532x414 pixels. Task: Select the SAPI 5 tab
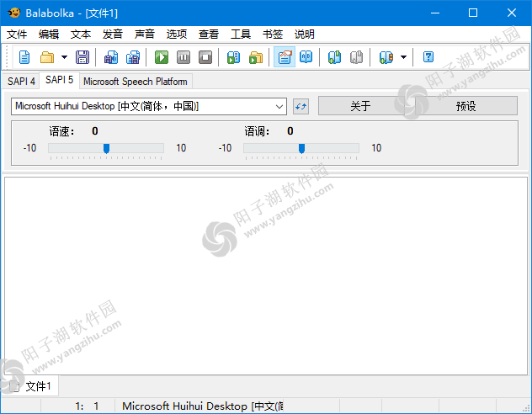pyautogui.click(x=59, y=80)
